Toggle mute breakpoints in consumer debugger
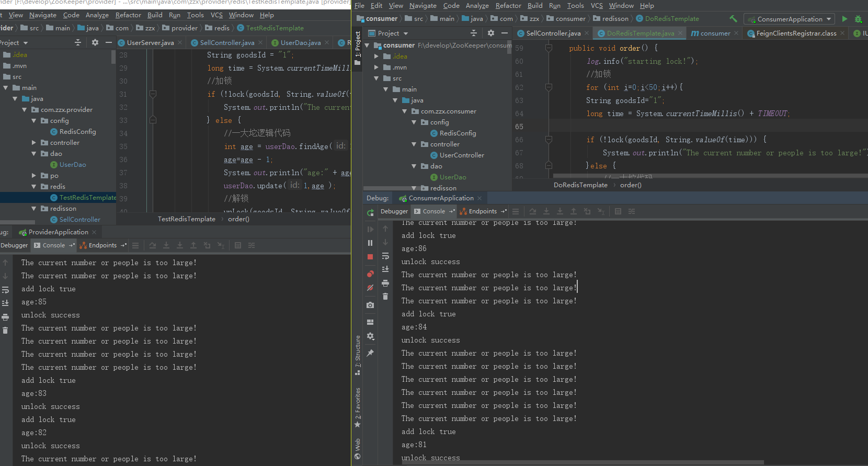Viewport: 868px width, 466px height. pos(370,288)
